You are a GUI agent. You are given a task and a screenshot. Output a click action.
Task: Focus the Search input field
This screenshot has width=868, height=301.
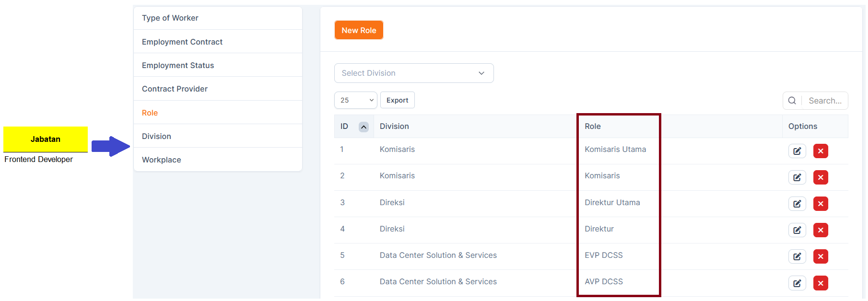pos(824,101)
